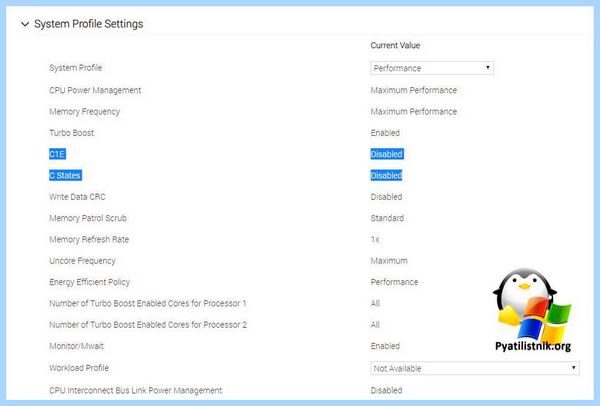The width and height of the screenshot is (600, 406).
Task: Select the Monitor/Mwait label
Action: (x=77, y=346)
